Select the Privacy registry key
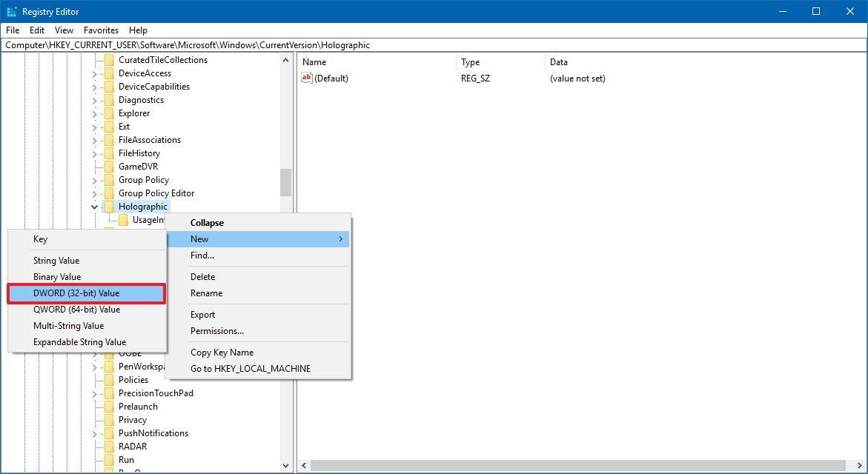Screen dimensions: 868x474 (131, 419)
